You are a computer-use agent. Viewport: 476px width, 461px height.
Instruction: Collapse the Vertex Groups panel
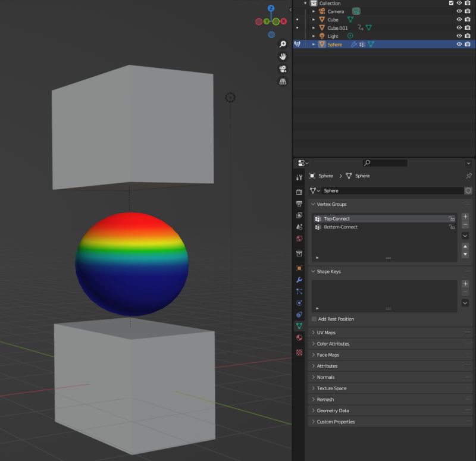[x=314, y=204]
